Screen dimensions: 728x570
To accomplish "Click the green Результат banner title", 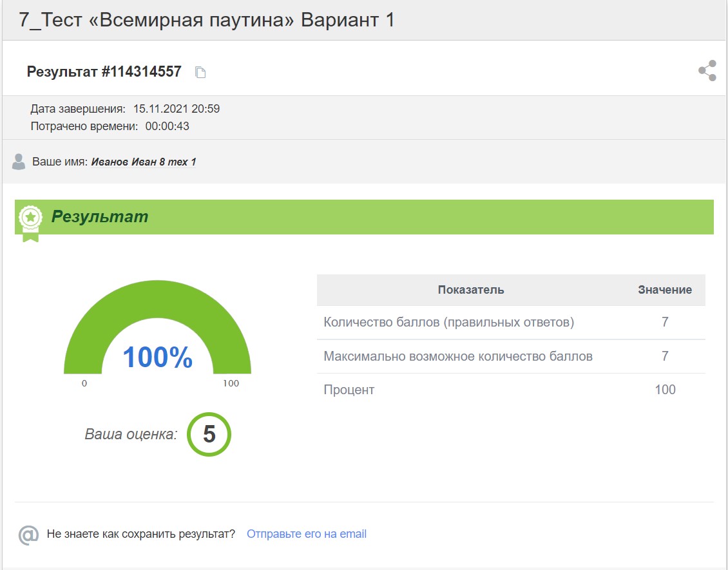I will click(100, 216).
